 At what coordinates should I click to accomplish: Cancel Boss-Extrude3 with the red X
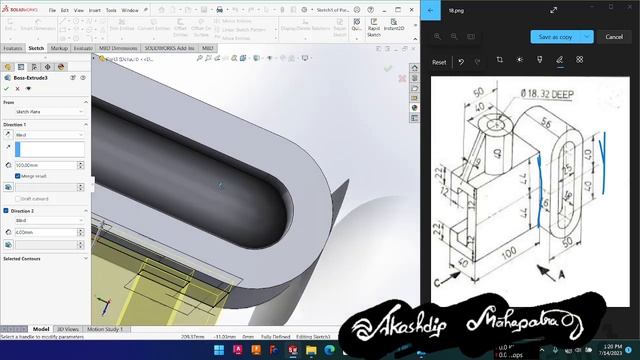click(17, 89)
